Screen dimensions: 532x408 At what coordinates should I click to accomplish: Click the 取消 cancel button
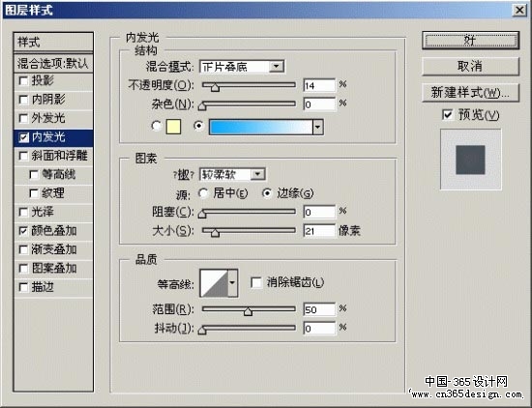(470, 66)
